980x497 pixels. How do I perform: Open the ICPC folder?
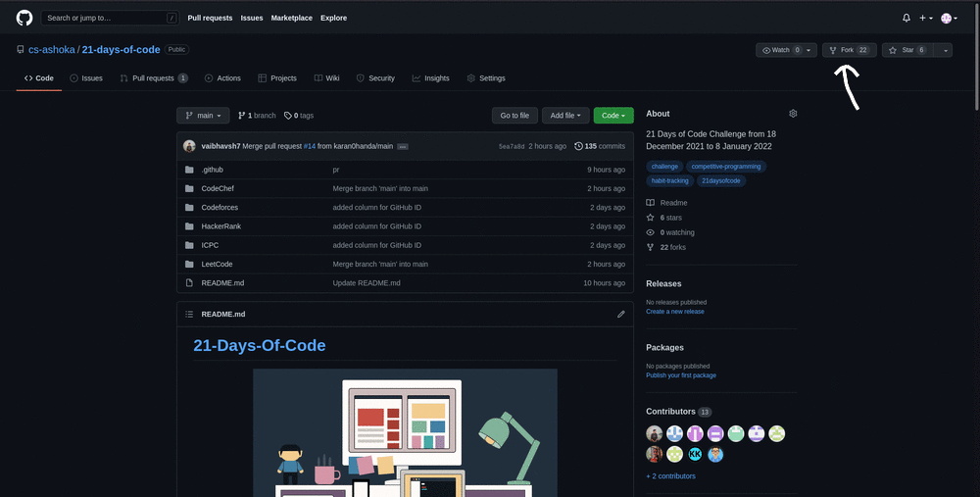210,245
